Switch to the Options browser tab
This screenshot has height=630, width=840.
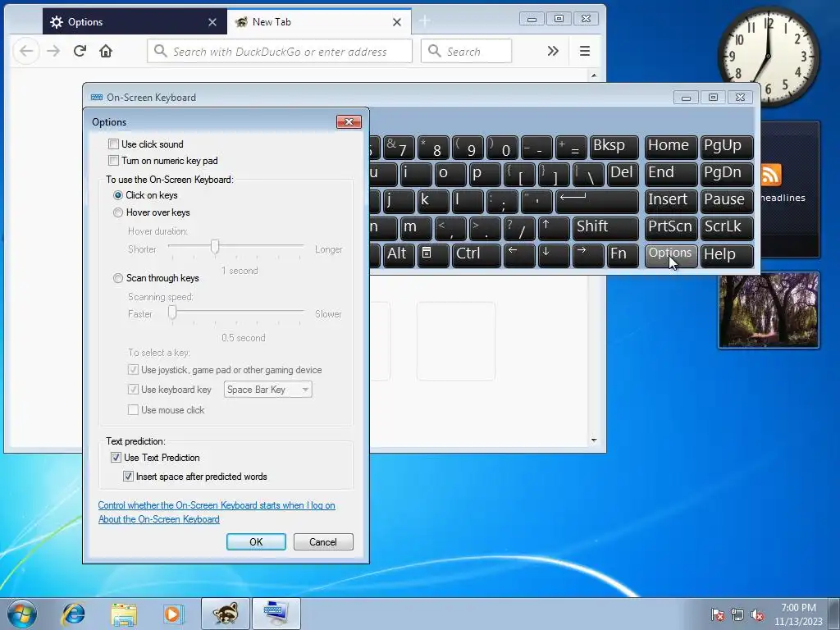(135, 22)
